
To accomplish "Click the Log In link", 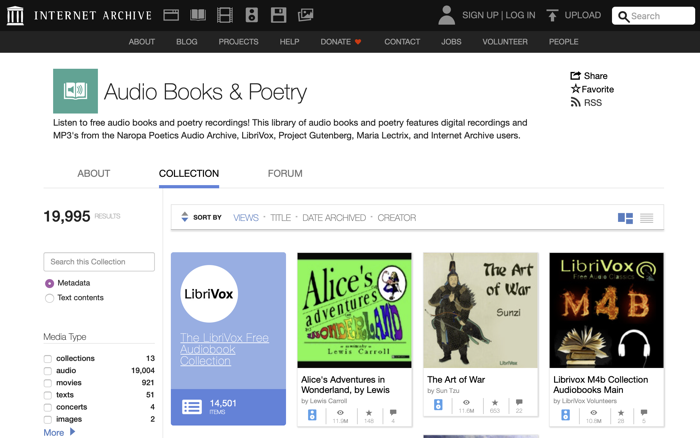I will click(x=520, y=15).
